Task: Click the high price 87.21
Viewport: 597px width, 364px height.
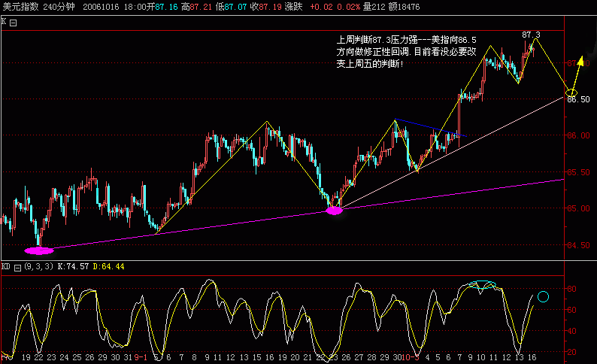Action: (x=201, y=7)
